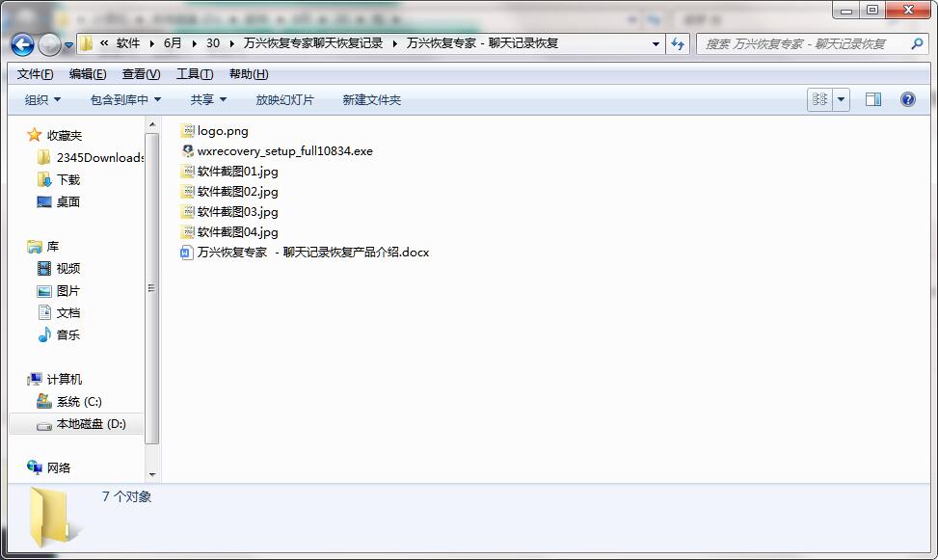Select 本地磁盘 (D:) drive
The image size is (938, 560).
point(91,424)
